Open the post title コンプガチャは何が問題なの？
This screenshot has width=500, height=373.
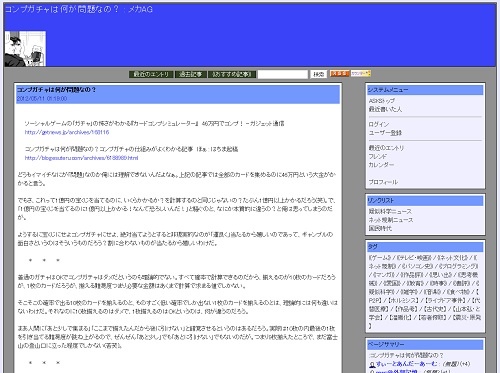(56, 90)
